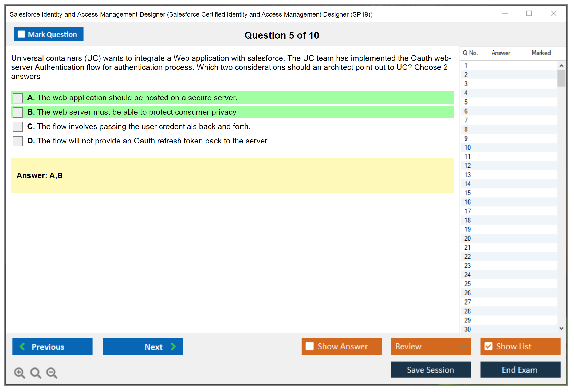Enable the Show Answer checkbox
This screenshot has width=574, height=392.
[x=310, y=346]
